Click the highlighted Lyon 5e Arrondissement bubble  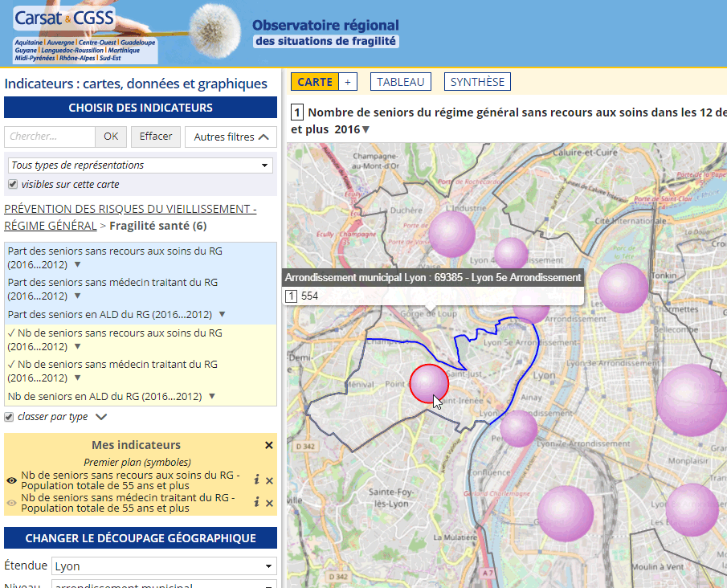429,383
